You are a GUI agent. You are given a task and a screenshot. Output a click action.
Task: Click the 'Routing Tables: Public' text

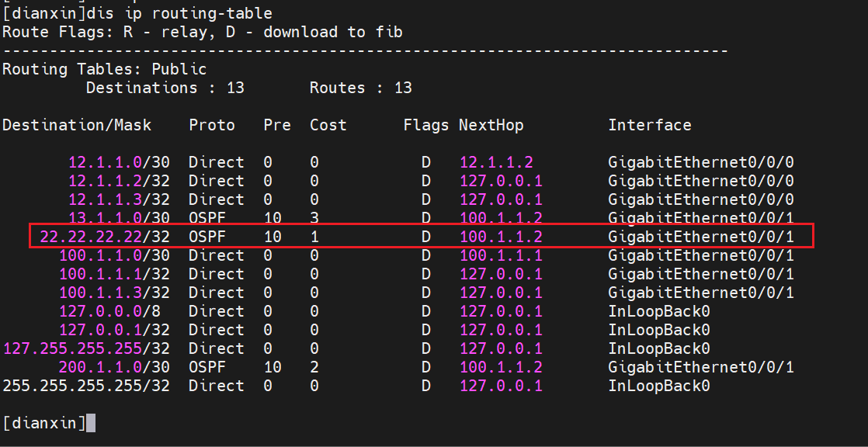coord(104,69)
